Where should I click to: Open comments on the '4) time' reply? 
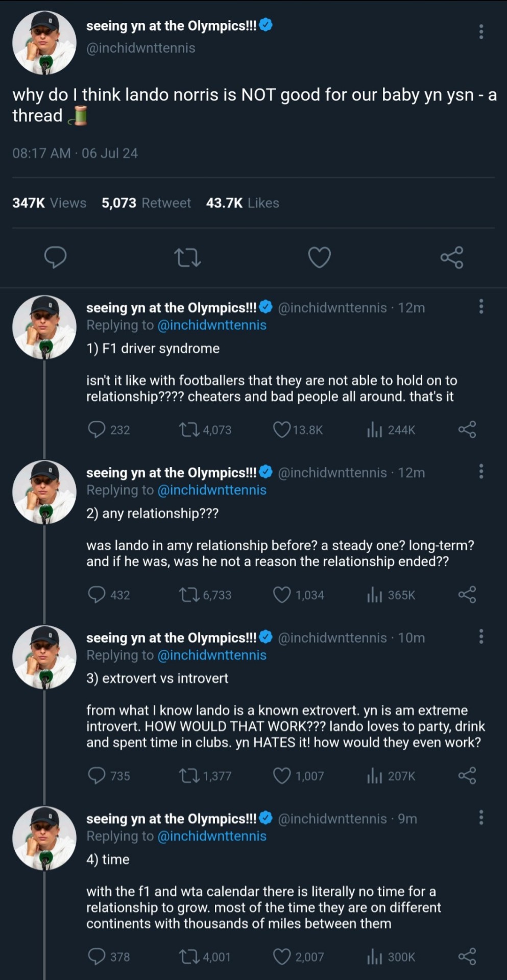coord(96,957)
